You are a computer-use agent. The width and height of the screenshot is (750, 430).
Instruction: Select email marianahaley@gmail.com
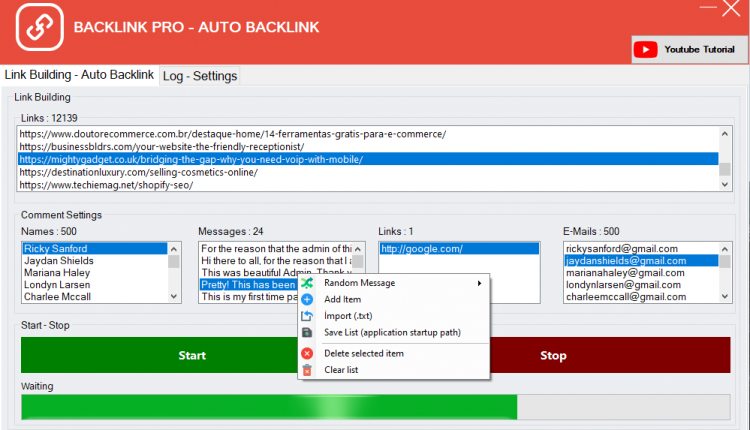641,273
